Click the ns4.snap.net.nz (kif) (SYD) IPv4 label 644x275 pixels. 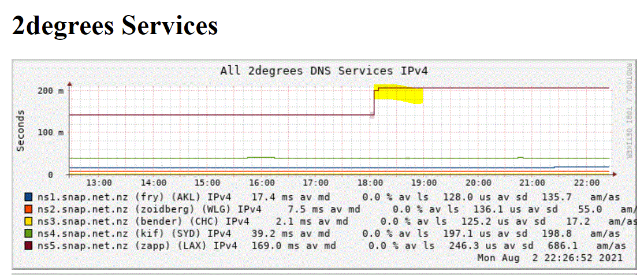click(134, 234)
